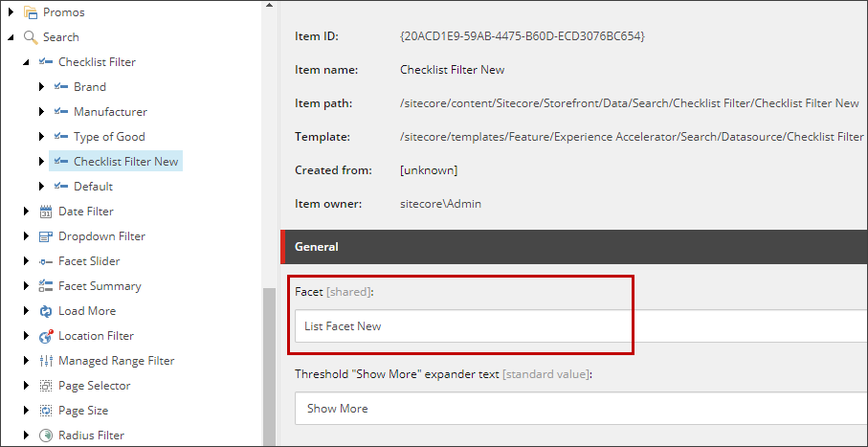868x447 pixels.
Task: Click the Radius Filter icon
Action: pyautogui.click(x=46, y=436)
